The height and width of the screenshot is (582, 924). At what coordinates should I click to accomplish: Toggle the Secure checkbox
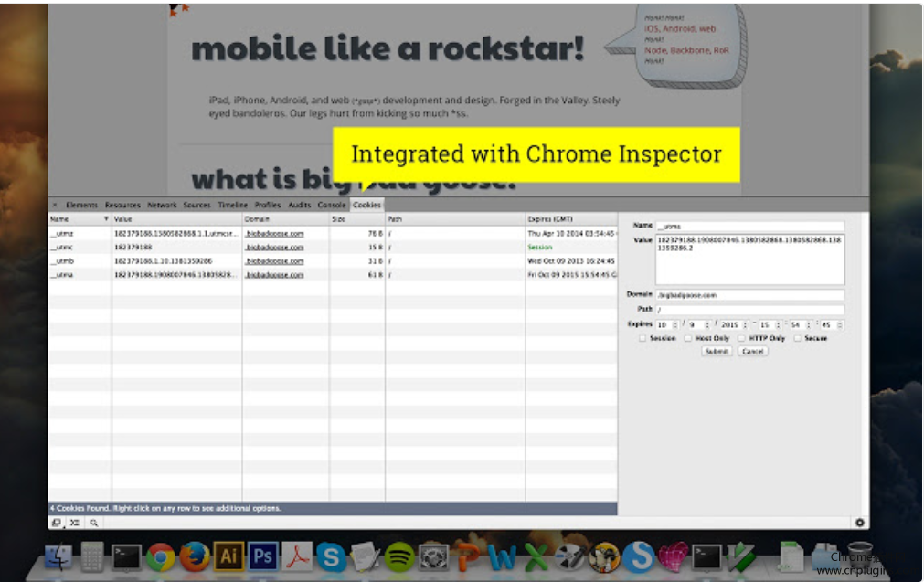pos(797,338)
